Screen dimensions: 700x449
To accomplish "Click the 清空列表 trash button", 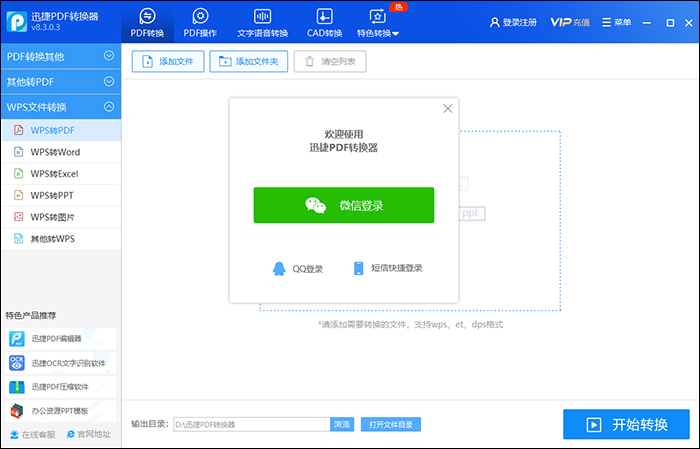I will (330, 62).
